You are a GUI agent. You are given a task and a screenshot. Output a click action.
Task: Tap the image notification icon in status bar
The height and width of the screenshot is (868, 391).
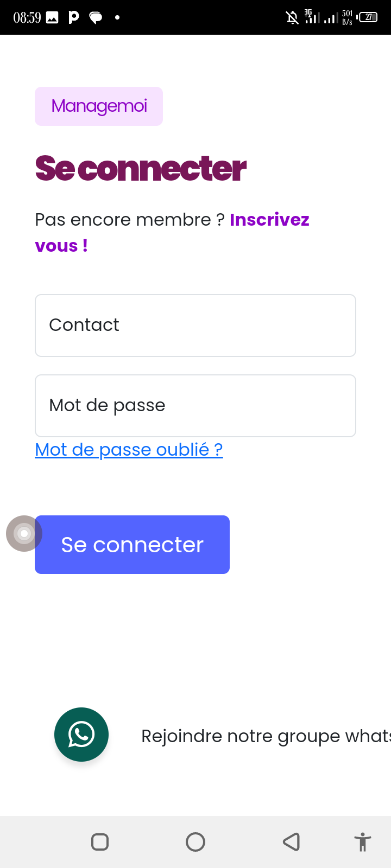point(52,18)
